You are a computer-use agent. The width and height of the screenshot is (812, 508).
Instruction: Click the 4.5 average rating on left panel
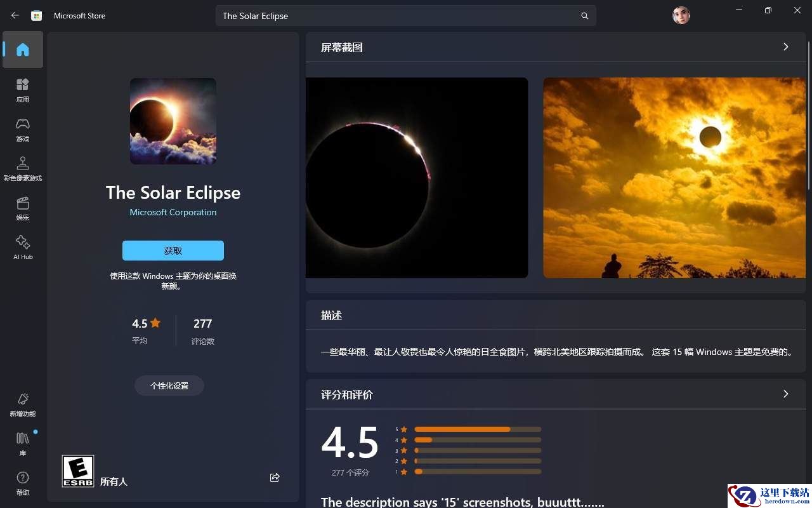coord(146,330)
